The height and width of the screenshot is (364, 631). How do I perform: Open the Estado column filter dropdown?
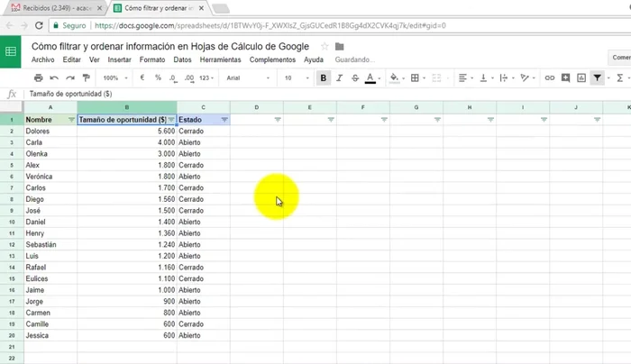(x=224, y=120)
